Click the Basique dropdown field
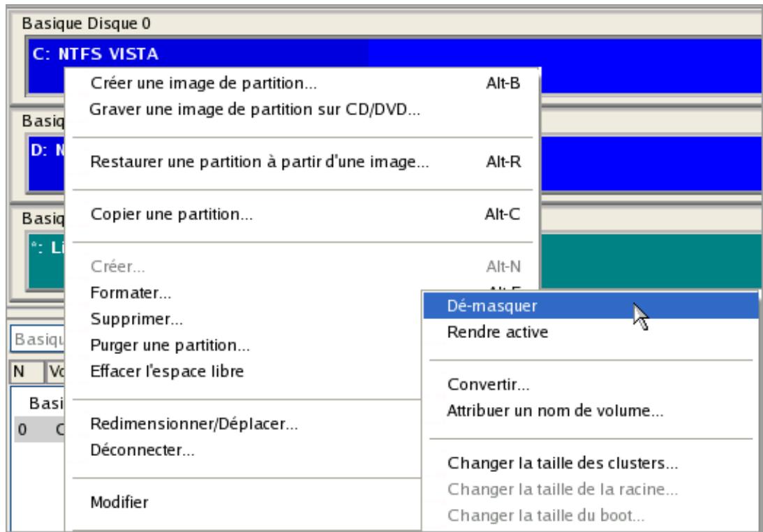 click(x=38, y=339)
